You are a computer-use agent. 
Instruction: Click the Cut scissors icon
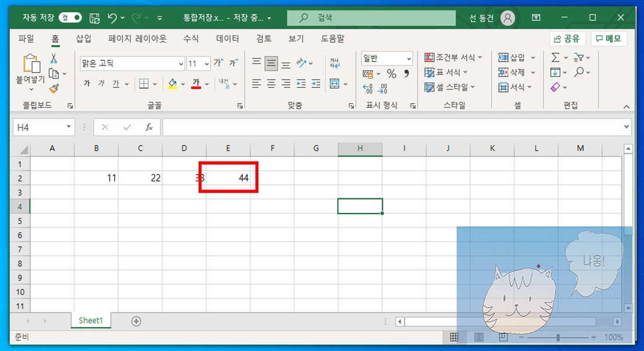coord(53,58)
